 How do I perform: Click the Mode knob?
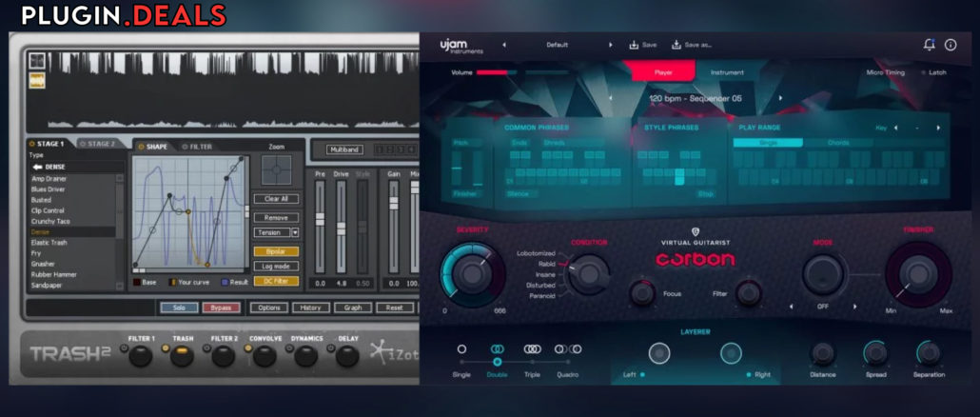pyautogui.click(x=824, y=274)
